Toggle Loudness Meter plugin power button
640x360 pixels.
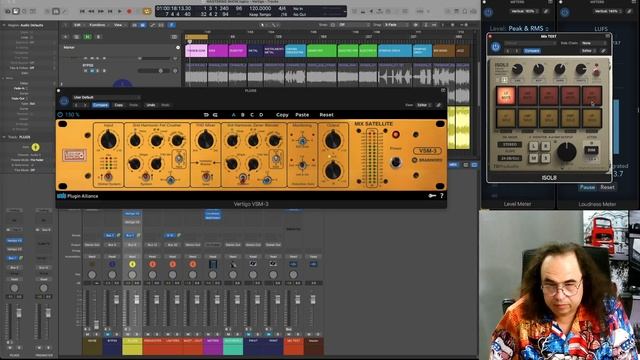coord(565,12)
